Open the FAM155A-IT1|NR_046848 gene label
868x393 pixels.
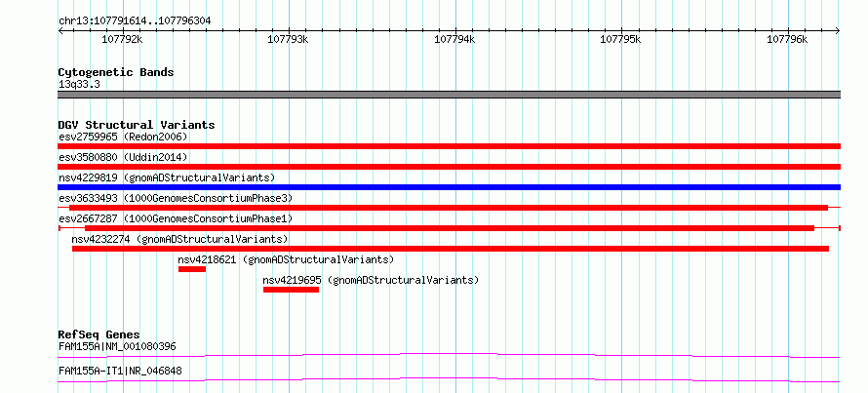[x=120, y=371]
